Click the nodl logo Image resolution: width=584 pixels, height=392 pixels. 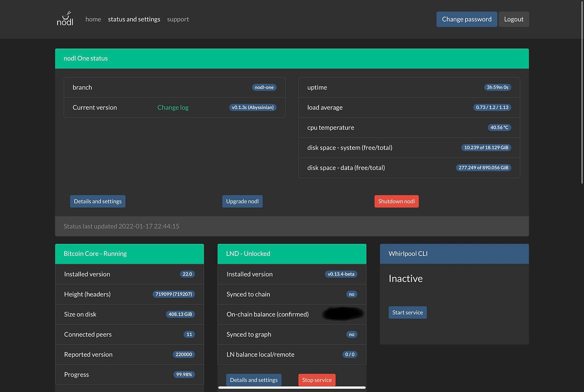pos(65,19)
